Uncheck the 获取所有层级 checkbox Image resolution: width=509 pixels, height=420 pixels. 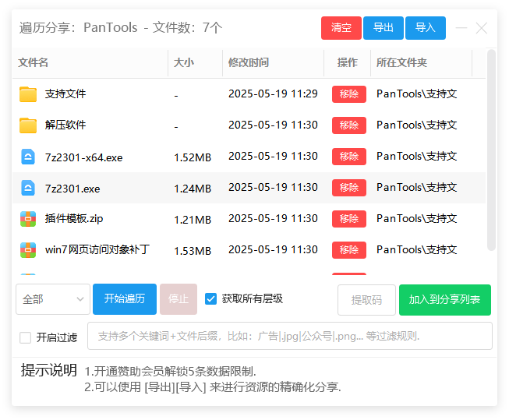click(210, 298)
